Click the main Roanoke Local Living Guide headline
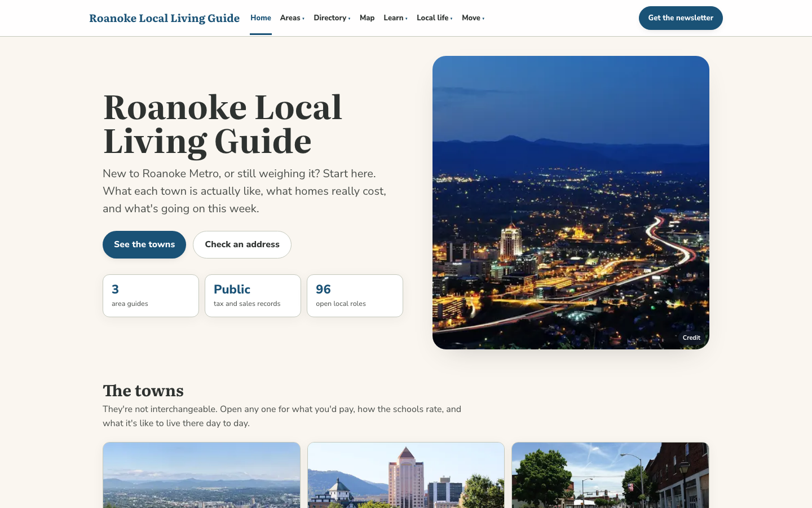Screen dimensions: 812x508 pyautogui.click(x=223, y=124)
